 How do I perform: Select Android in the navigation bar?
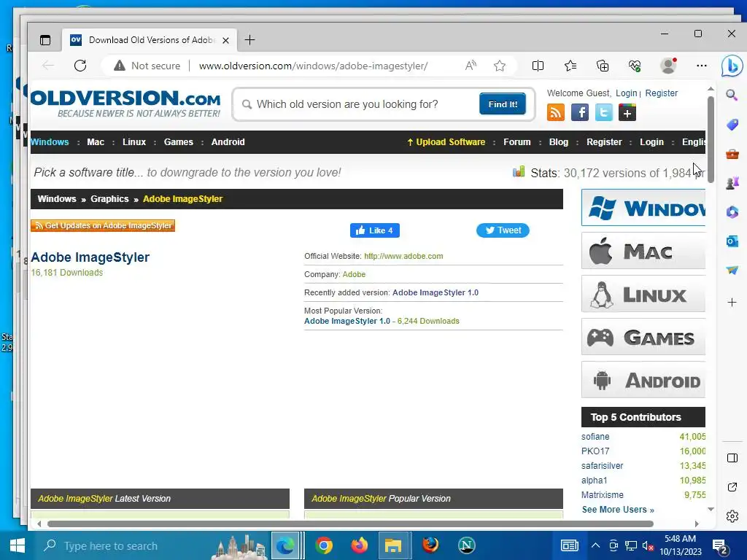[228, 142]
